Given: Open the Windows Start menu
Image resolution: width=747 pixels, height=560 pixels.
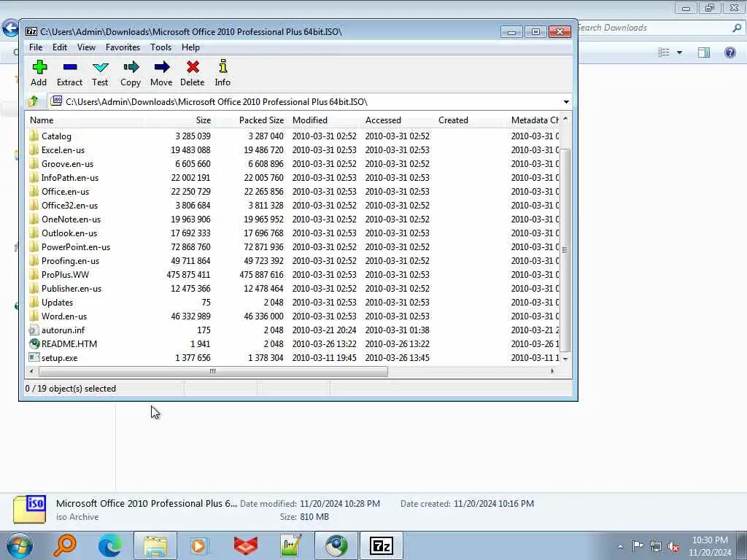Looking at the screenshot, I should click(20, 545).
